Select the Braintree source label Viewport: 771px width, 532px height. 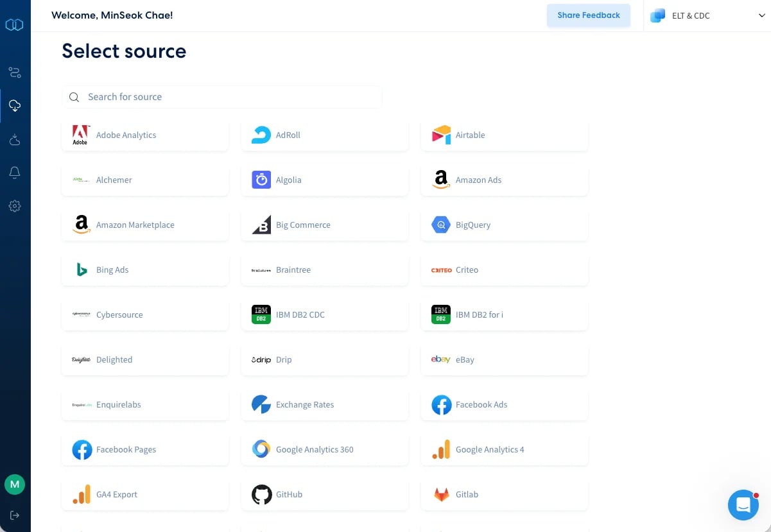(293, 270)
